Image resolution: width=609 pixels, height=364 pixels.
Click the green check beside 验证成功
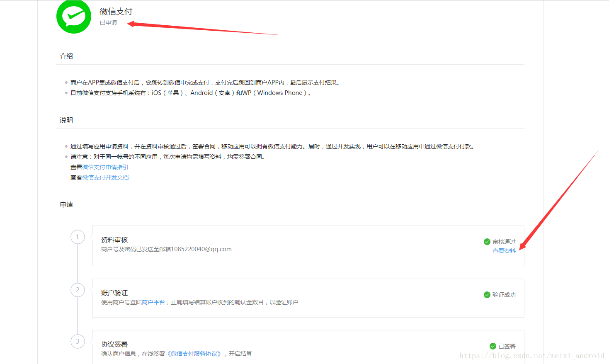(x=487, y=295)
